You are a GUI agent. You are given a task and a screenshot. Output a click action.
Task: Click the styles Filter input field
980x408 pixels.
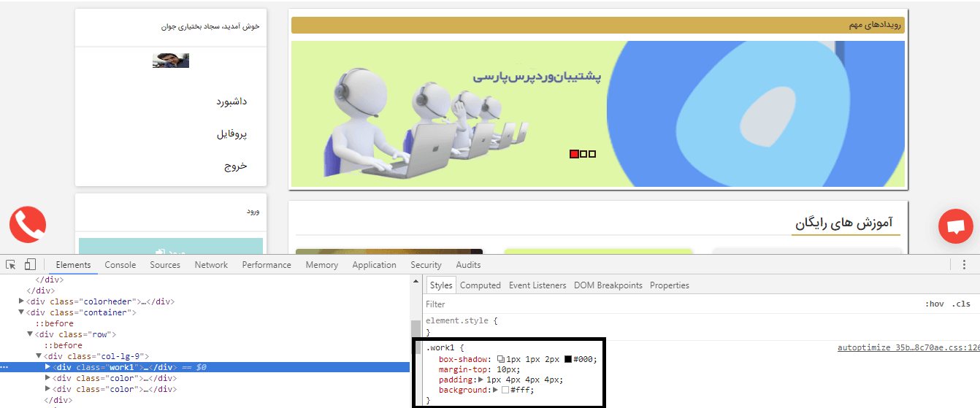657,304
